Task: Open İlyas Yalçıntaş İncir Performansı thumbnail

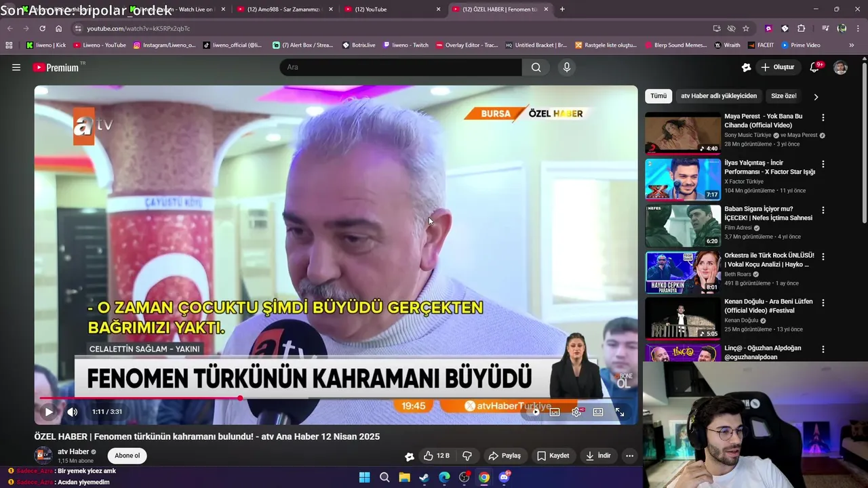Action: [x=683, y=180]
